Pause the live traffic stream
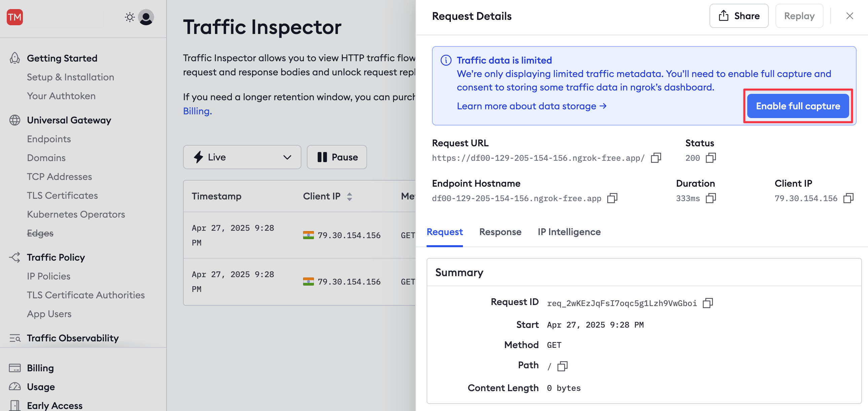Screen dimensions: 868x411 [337, 157]
